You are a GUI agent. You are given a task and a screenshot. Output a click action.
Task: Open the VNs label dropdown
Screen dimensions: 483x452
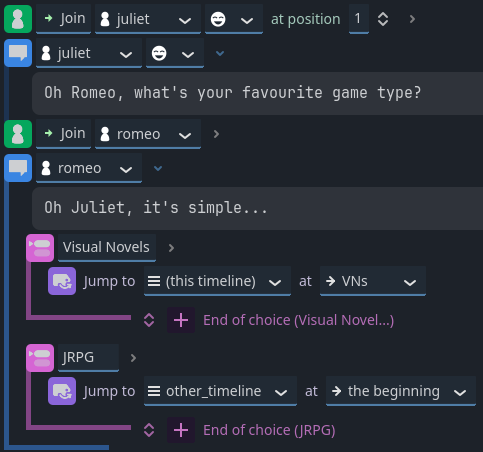tap(373, 281)
